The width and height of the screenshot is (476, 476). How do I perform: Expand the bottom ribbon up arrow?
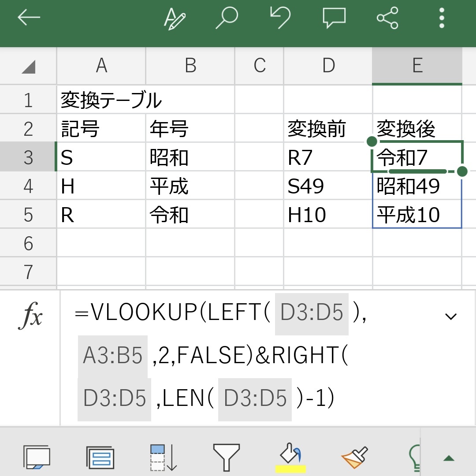tap(449, 458)
